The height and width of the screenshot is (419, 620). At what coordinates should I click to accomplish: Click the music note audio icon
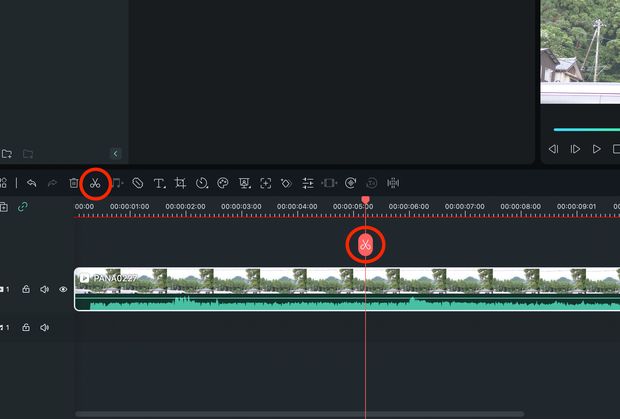coord(117,183)
